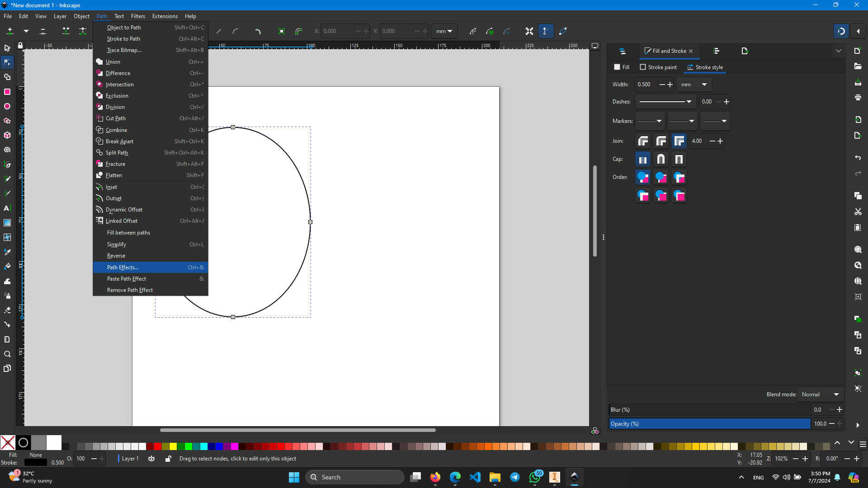Open Align and Distribute panel tab icon

pyautogui.click(x=716, y=51)
